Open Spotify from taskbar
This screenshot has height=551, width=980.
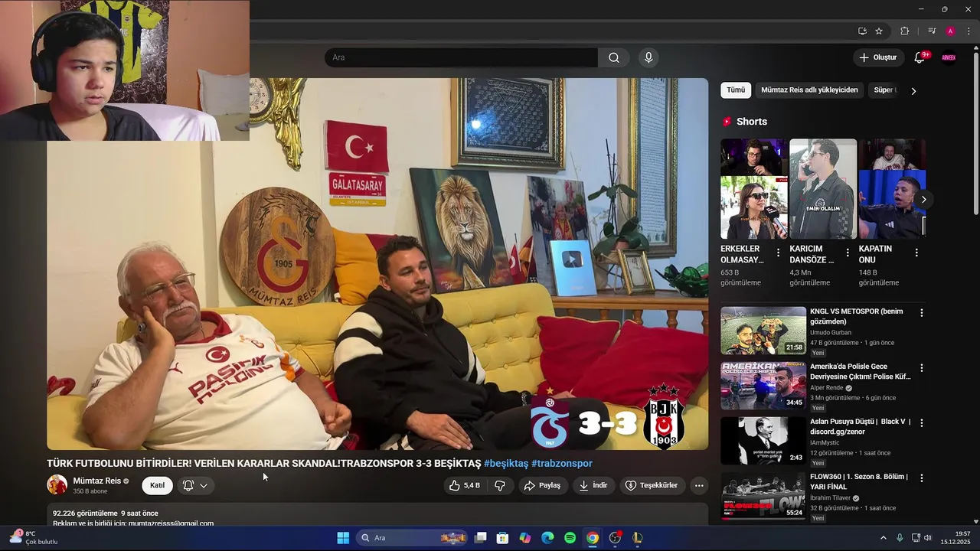[x=570, y=538]
